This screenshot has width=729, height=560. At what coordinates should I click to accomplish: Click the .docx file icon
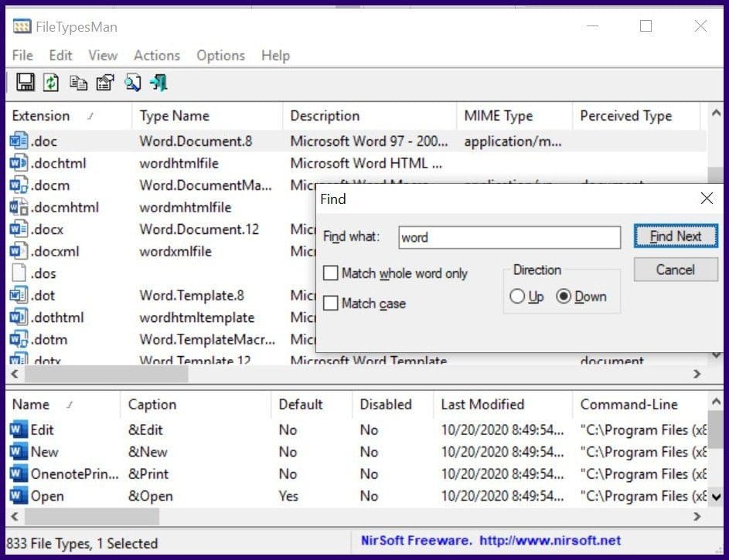coord(19,229)
